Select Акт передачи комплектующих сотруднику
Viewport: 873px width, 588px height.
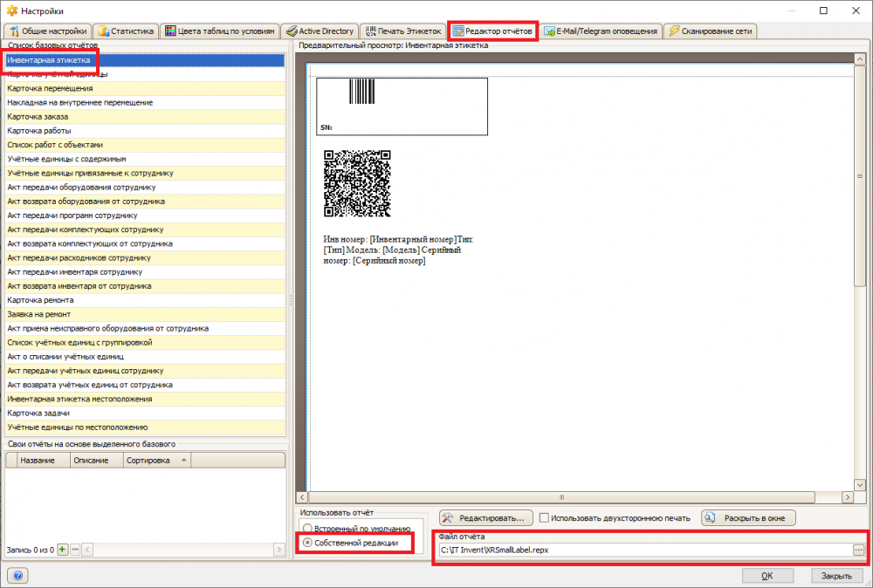point(145,229)
